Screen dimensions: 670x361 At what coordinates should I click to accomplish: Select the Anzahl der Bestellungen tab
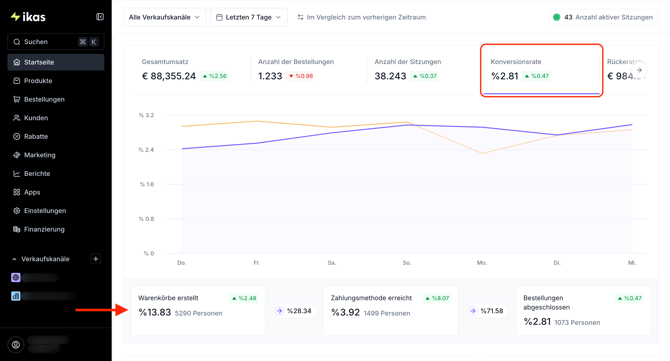[308, 70]
